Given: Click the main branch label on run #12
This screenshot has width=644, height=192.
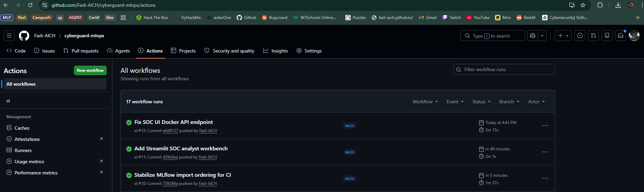Looking at the screenshot, I should (350, 126).
